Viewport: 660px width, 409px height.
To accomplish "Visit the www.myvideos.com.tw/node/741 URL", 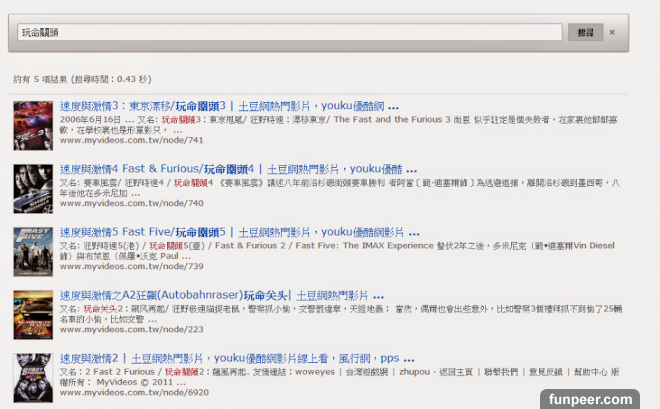I will (x=124, y=141).
